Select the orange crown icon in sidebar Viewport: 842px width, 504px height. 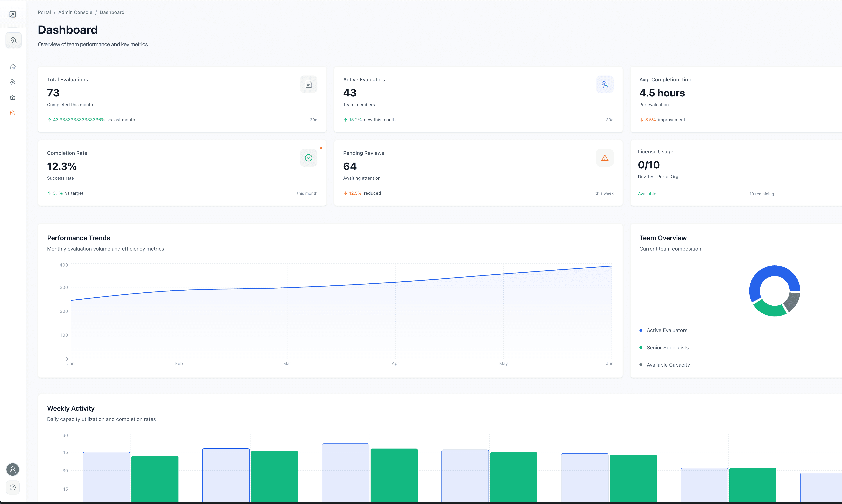[x=12, y=113]
